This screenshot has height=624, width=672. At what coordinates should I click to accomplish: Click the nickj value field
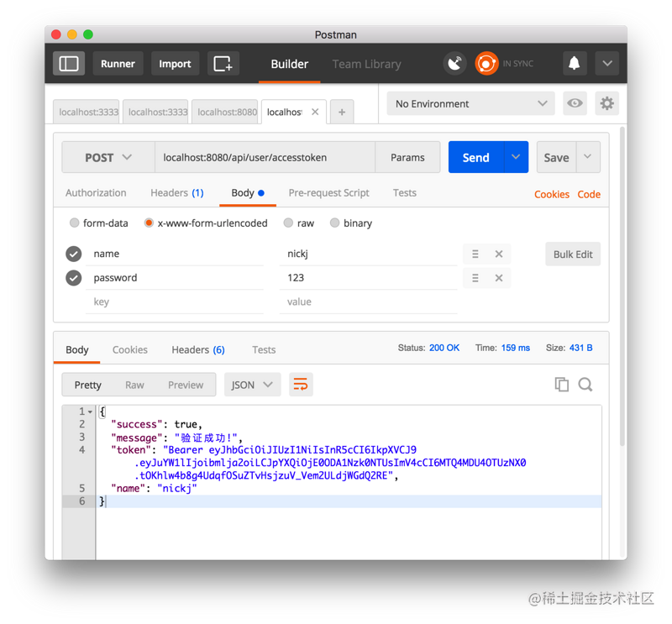click(x=368, y=254)
